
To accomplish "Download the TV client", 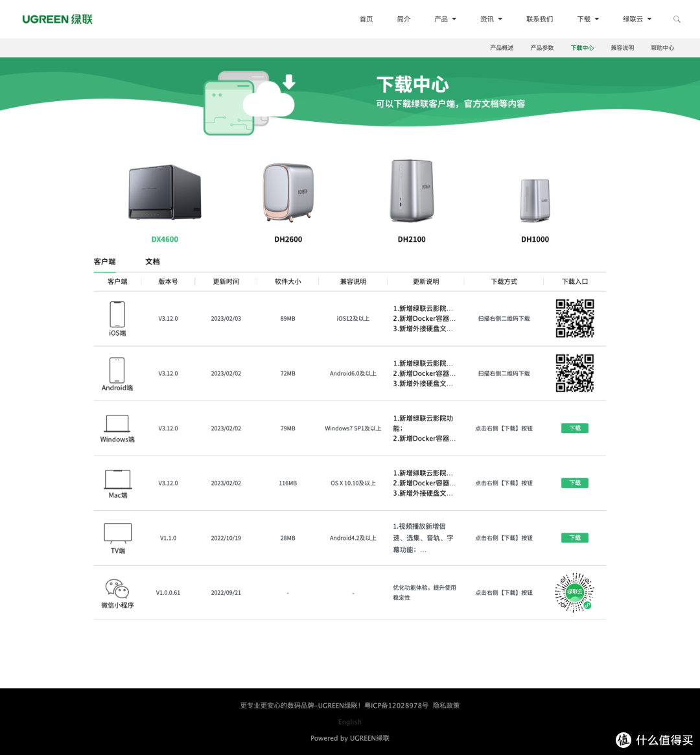I will pyautogui.click(x=575, y=538).
